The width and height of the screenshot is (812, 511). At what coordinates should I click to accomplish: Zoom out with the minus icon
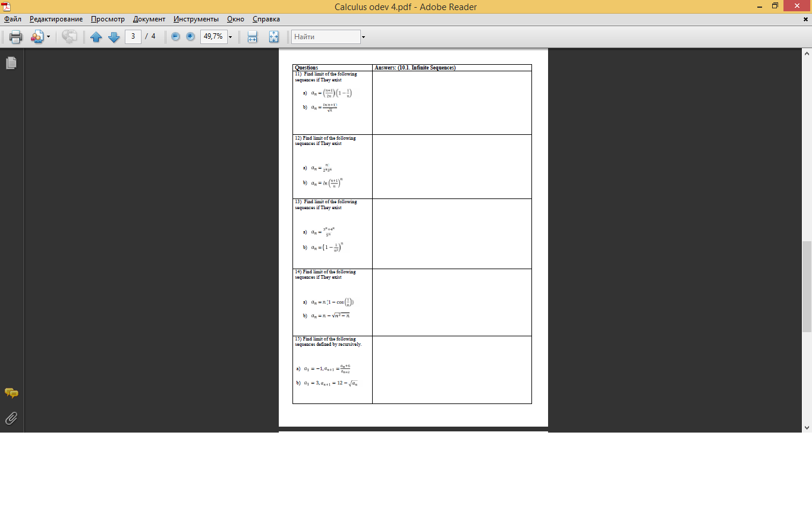point(176,36)
